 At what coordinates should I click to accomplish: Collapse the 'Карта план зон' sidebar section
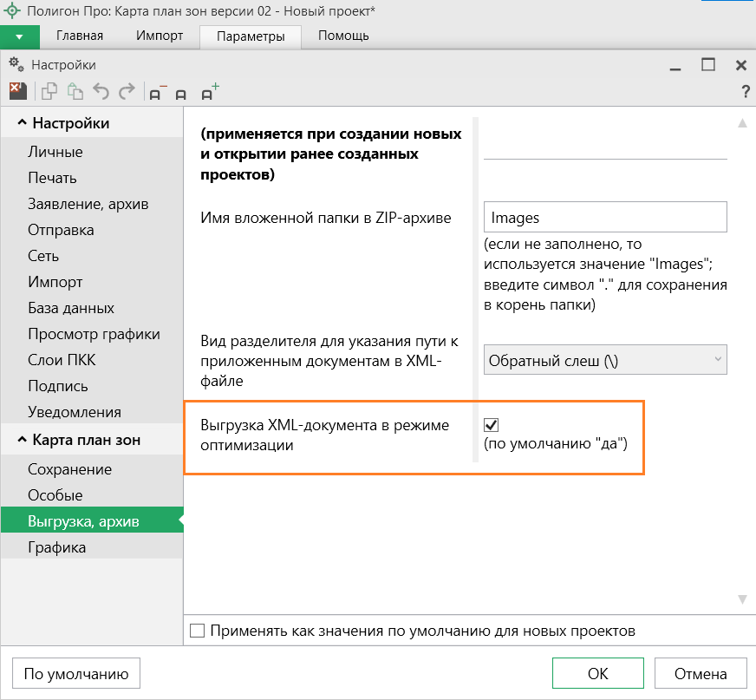tap(22, 441)
